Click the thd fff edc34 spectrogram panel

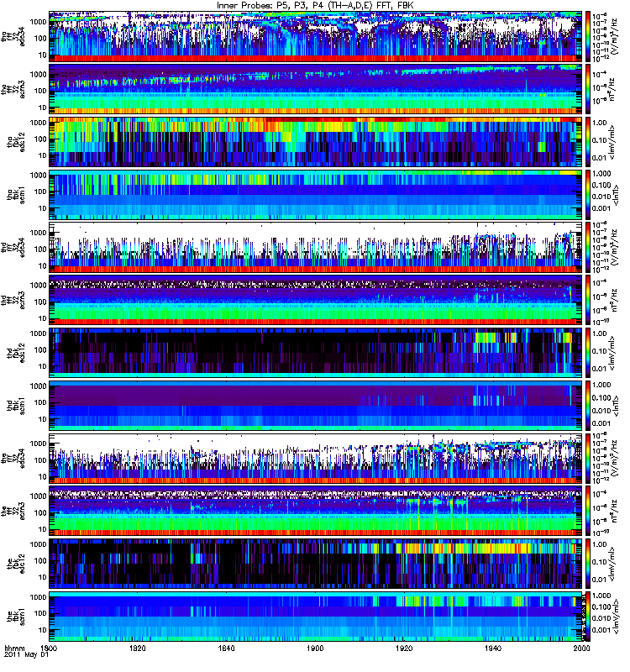316,247
